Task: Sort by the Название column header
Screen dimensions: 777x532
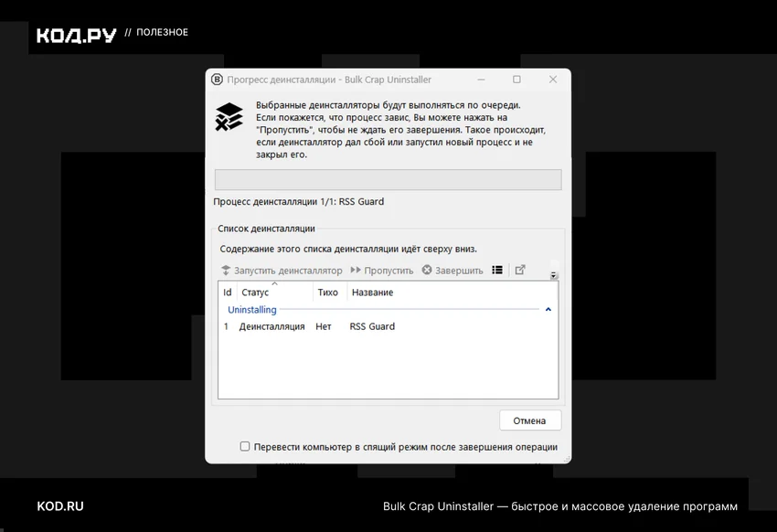Action: click(373, 293)
